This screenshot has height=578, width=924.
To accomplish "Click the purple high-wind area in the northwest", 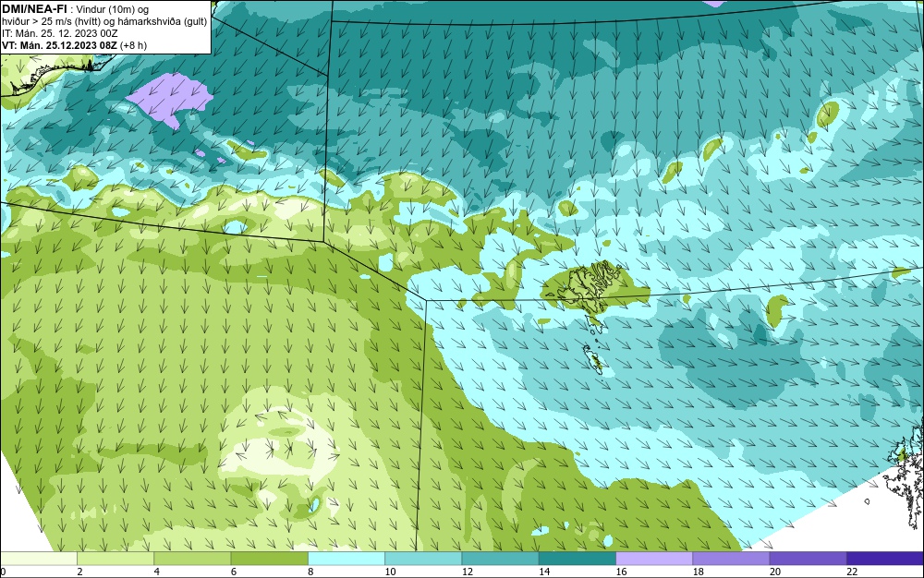I will click(170, 99).
